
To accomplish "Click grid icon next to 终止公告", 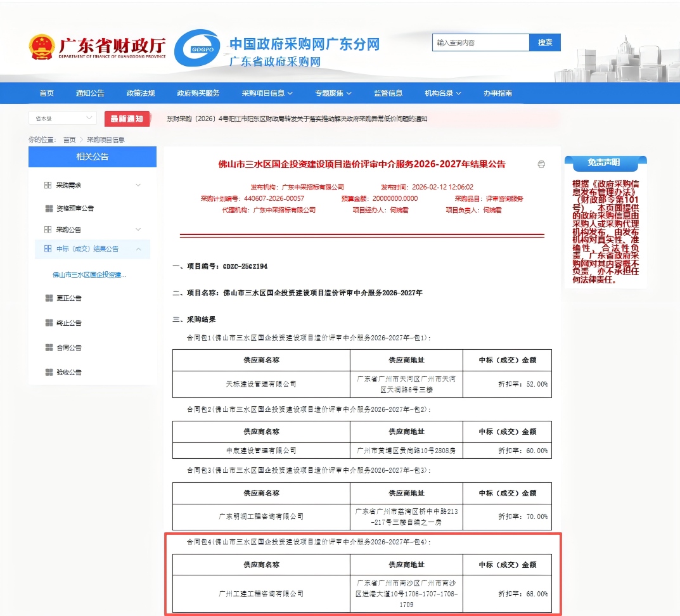I will [49, 323].
